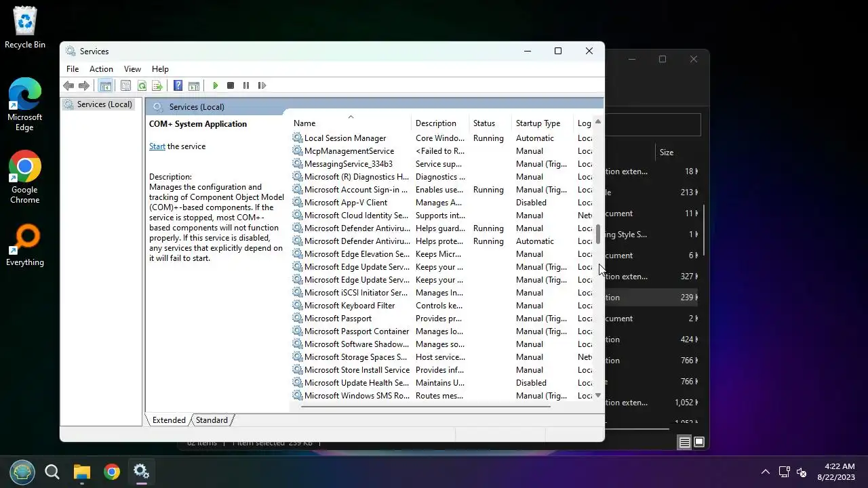Viewport: 868px width, 488px height.
Task: Open the Action menu
Action: pyautogui.click(x=101, y=69)
